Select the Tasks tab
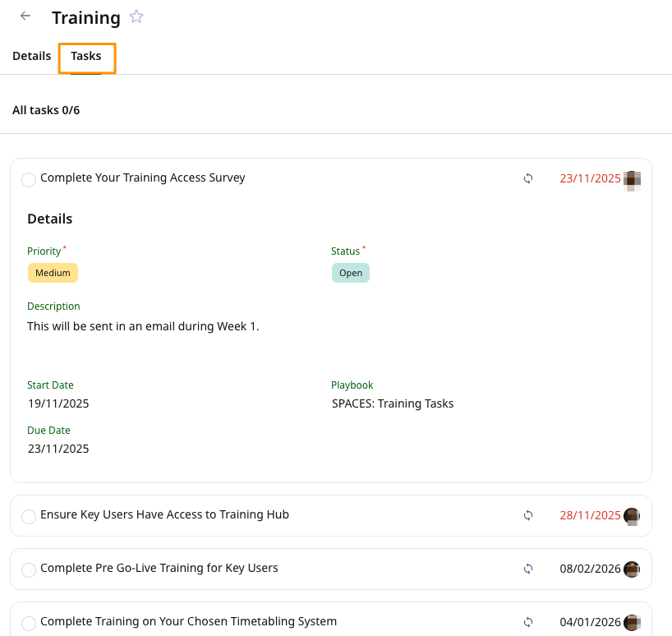The width and height of the screenshot is (672, 636). [x=86, y=56]
